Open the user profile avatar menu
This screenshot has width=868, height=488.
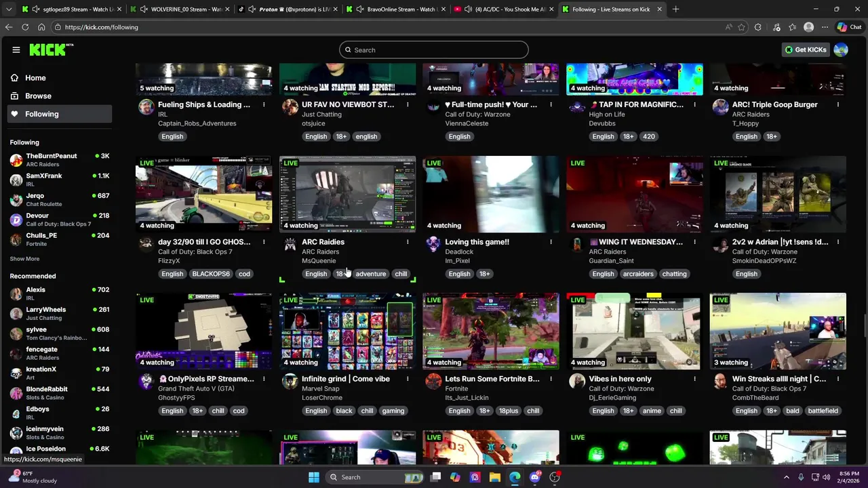(x=841, y=49)
